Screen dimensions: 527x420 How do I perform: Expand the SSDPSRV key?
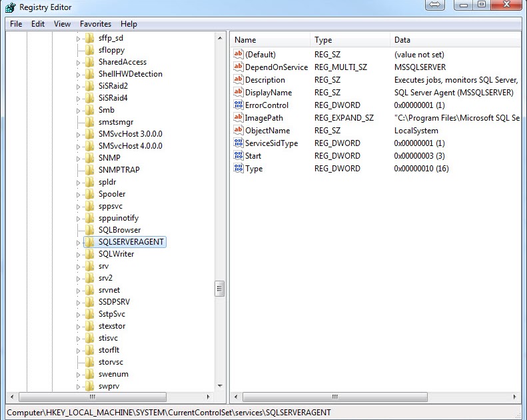tap(78, 303)
